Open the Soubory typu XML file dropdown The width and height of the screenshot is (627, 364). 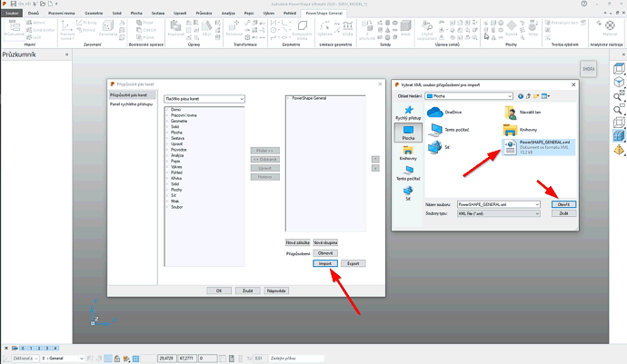499,213
